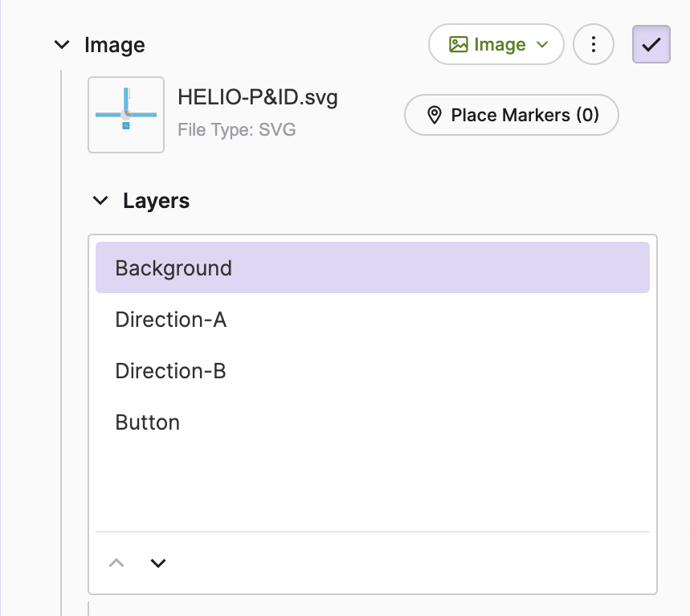Click the Place Markers (0) button

pyautogui.click(x=511, y=116)
